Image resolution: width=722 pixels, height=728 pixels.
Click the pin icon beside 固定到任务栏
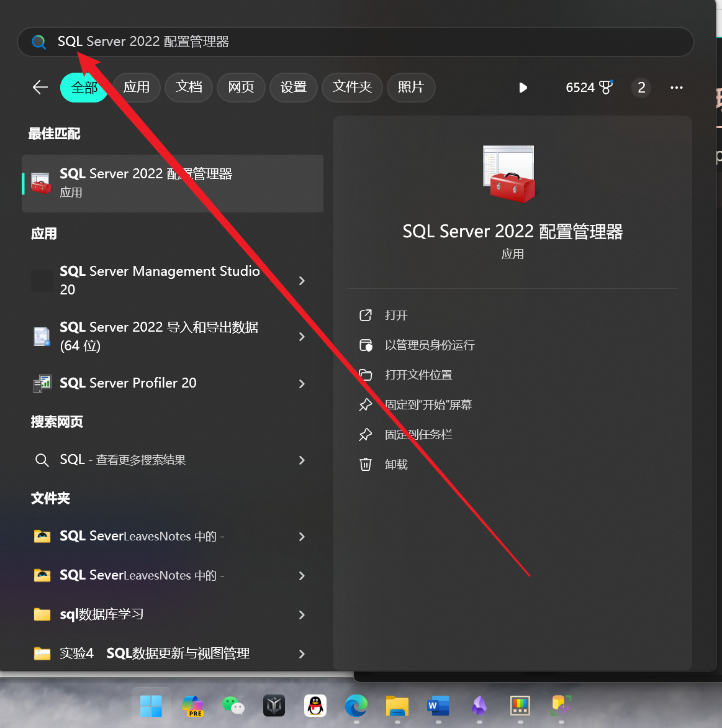click(366, 434)
